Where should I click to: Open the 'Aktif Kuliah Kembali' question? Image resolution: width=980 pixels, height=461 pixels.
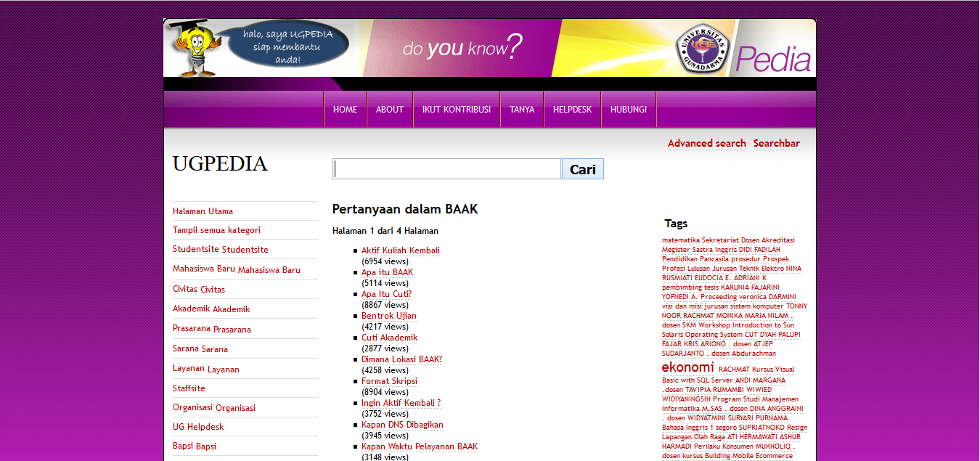[x=401, y=250]
